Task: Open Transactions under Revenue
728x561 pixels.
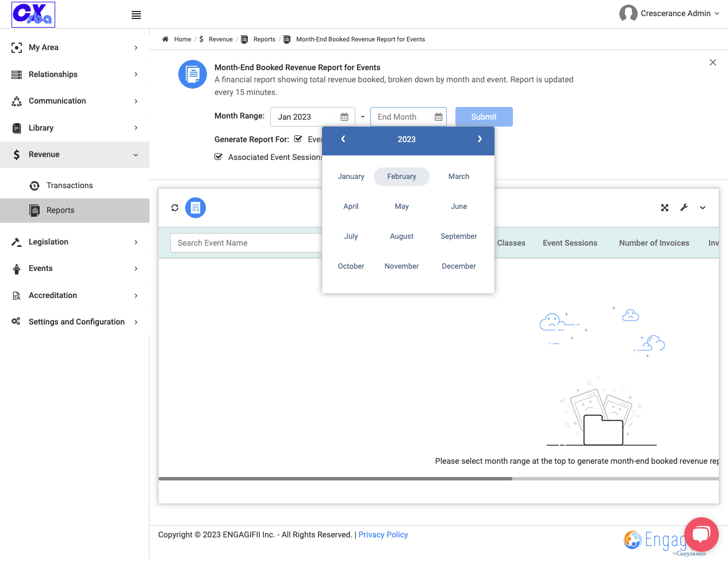Action: point(70,185)
